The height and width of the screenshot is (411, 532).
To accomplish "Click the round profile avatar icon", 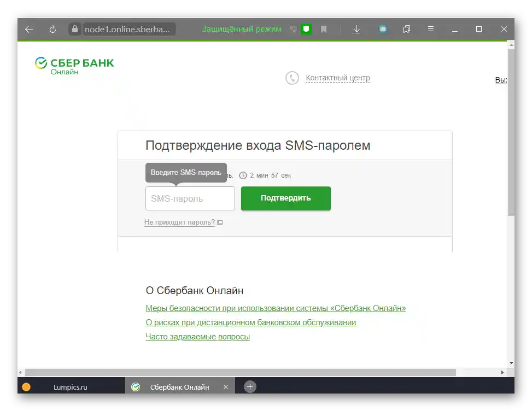I will (383, 29).
